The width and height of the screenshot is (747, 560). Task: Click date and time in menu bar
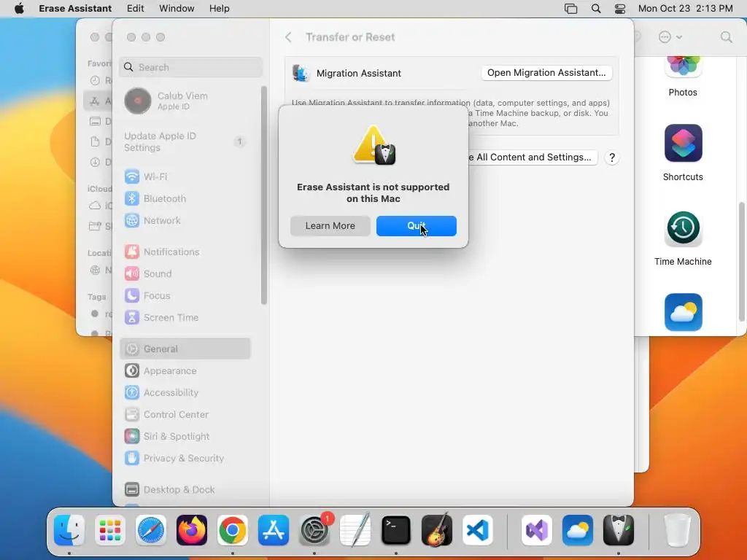click(x=685, y=9)
